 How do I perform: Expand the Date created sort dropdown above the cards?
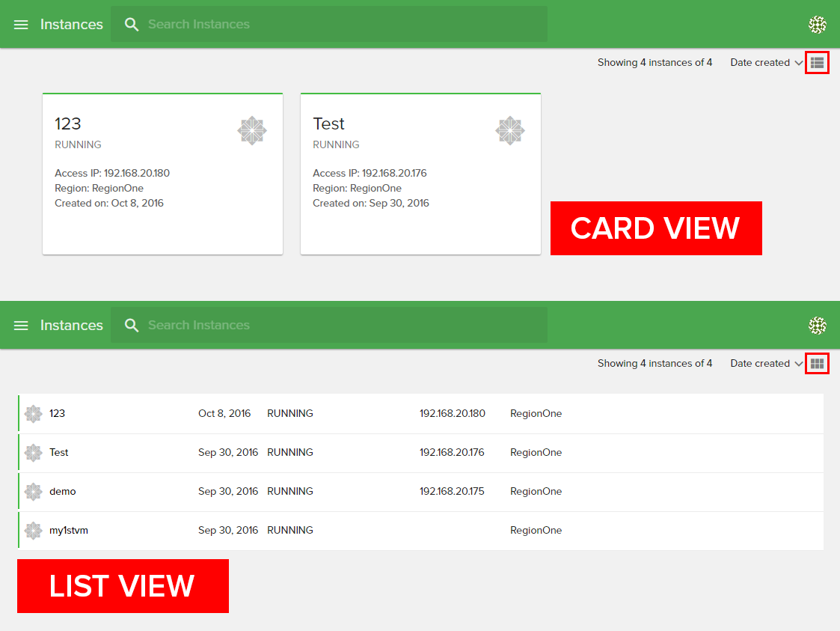pos(766,63)
